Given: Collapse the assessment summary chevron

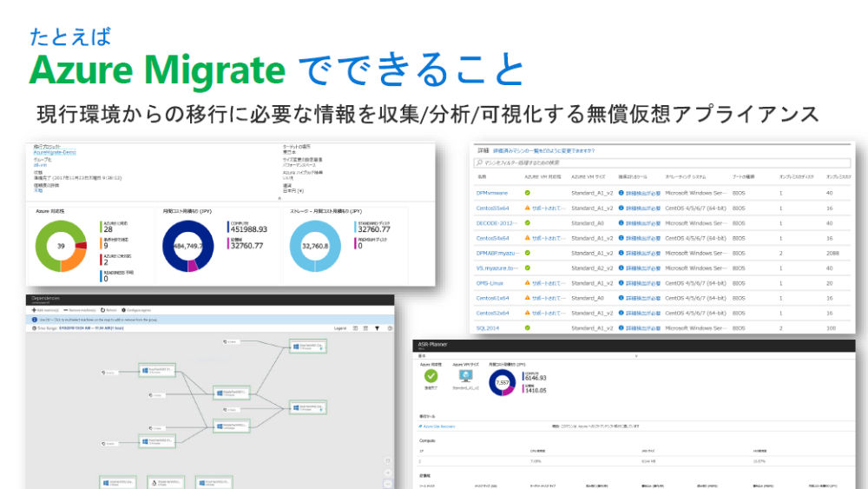Looking at the screenshot, I should pos(279,198).
